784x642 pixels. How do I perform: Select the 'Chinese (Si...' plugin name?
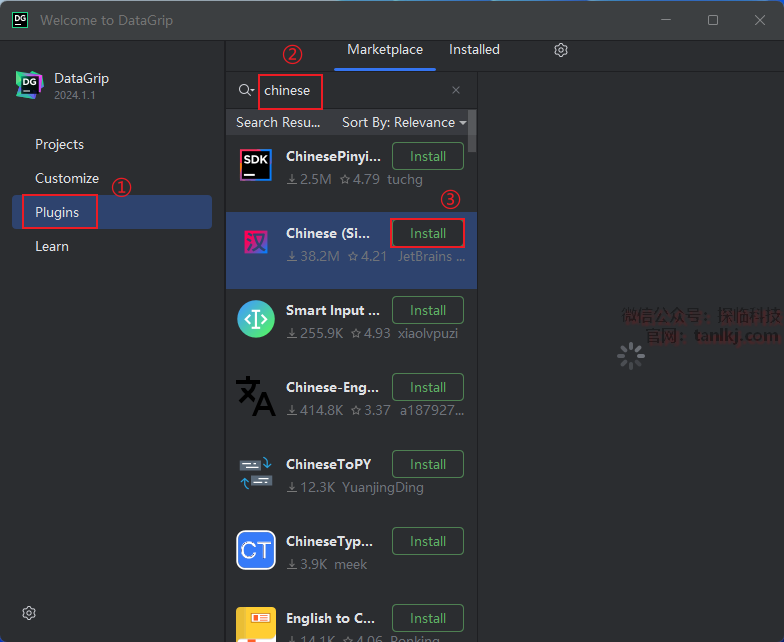[328, 234]
